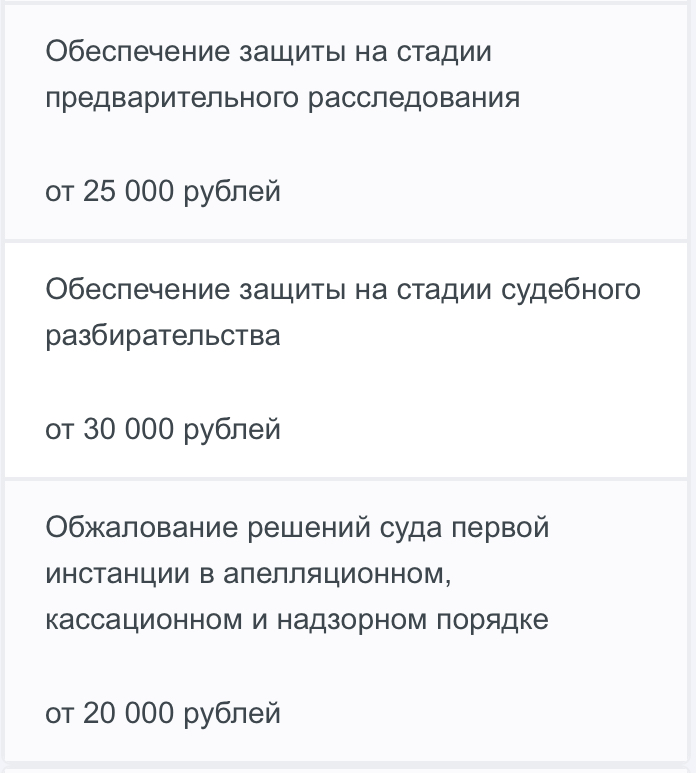Screen dimensions: 696x773
Task: Click the text 'предварительного расследования'
Action: click(282, 99)
